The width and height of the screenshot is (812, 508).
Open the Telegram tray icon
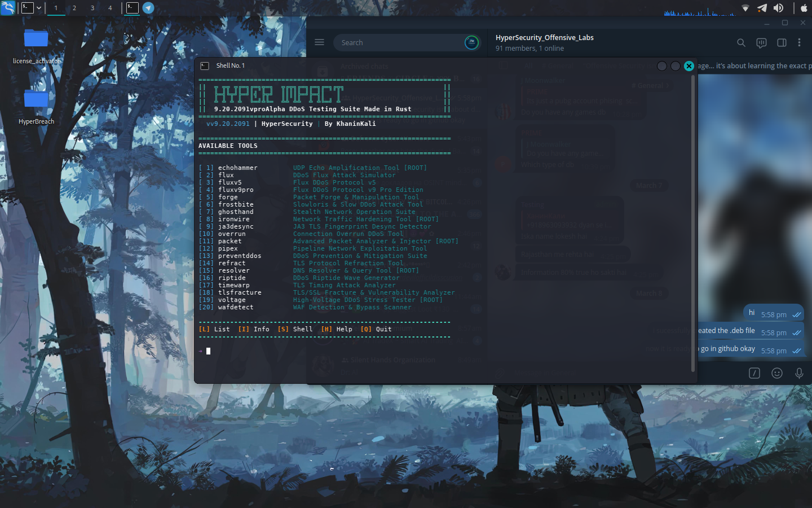[x=762, y=8]
